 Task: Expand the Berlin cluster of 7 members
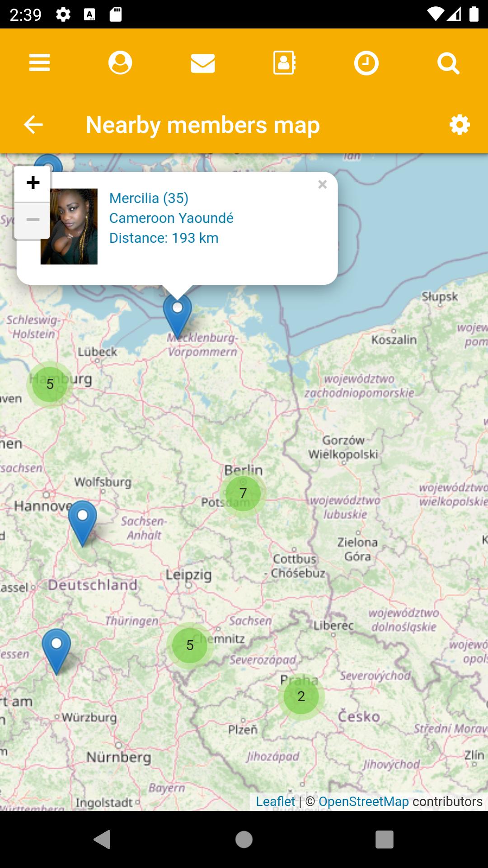pyautogui.click(x=243, y=493)
